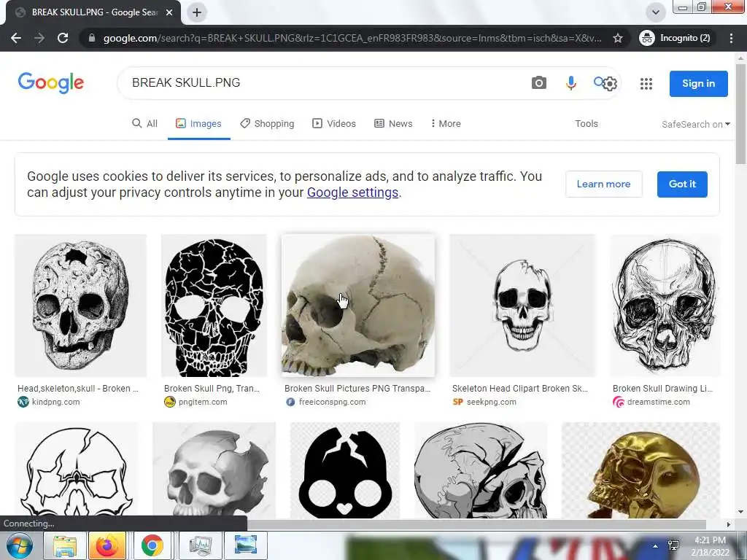This screenshot has width=747, height=560.
Task: Close the BREAK SKULL.PNG tab
Action: (169, 12)
